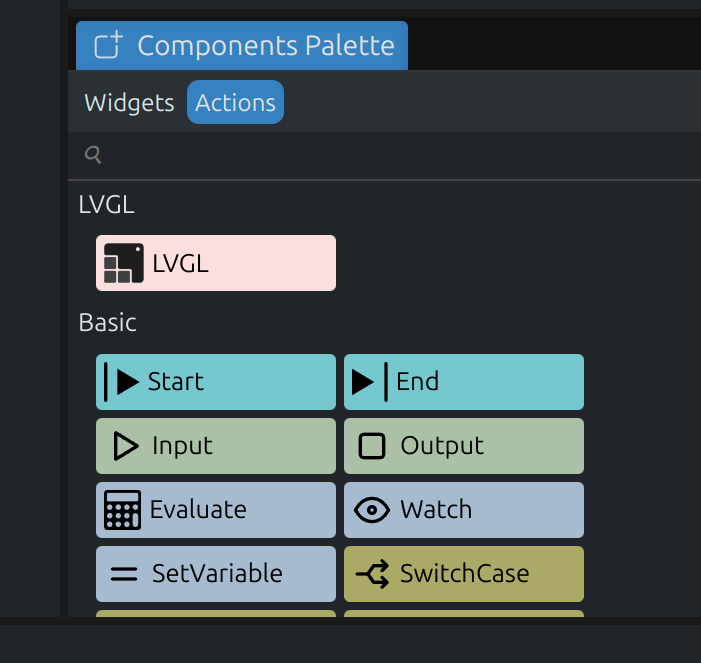Image resolution: width=701 pixels, height=663 pixels.
Task: Pick the SetVariable text label
Action: (217, 573)
